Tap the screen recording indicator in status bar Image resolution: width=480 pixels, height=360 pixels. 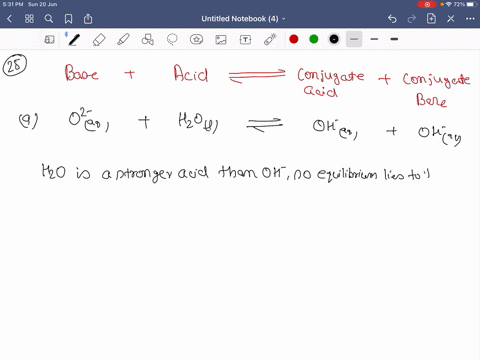tap(427, 4)
